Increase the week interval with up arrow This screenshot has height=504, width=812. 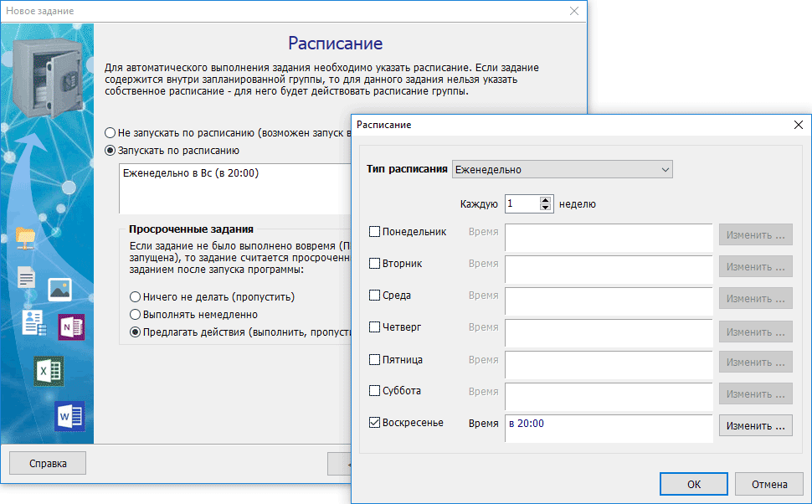click(x=546, y=200)
